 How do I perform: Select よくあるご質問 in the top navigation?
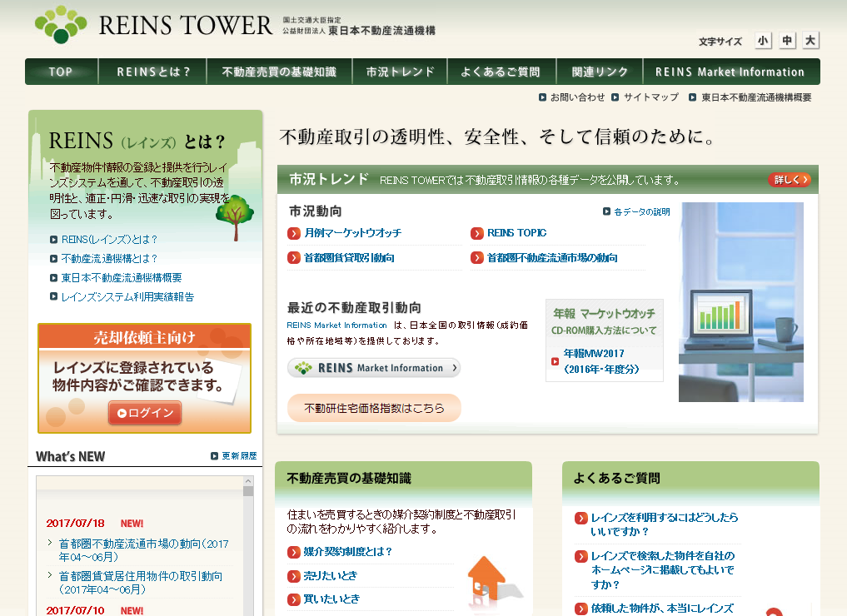coord(500,72)
